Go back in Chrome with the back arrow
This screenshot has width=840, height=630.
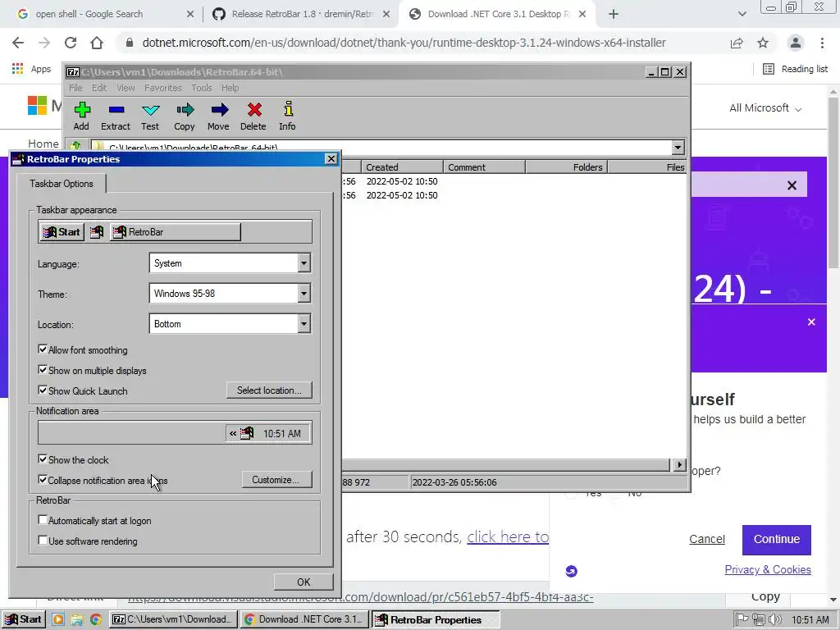(x=18, y=43)
